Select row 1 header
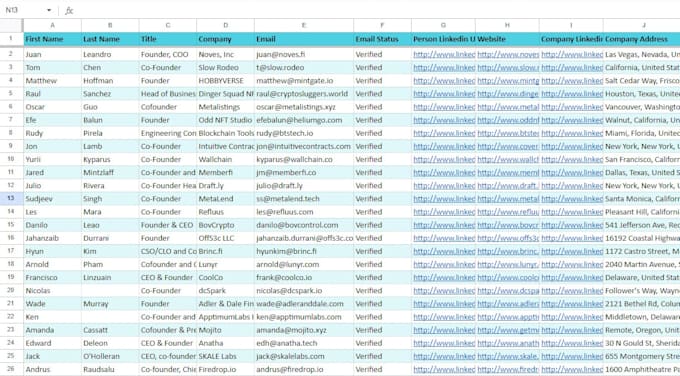The width and height of the screenshot is (680, 376). (x=11, y=39)
